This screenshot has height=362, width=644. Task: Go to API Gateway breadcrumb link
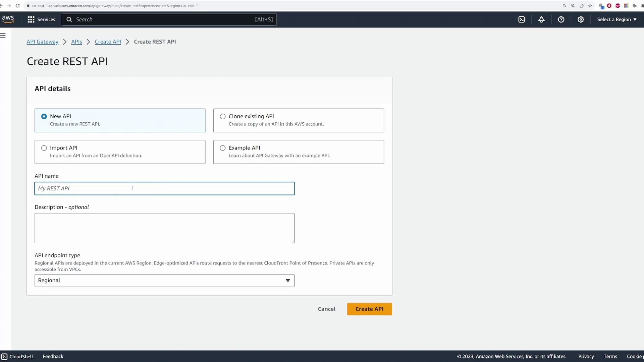click(42, 42)
